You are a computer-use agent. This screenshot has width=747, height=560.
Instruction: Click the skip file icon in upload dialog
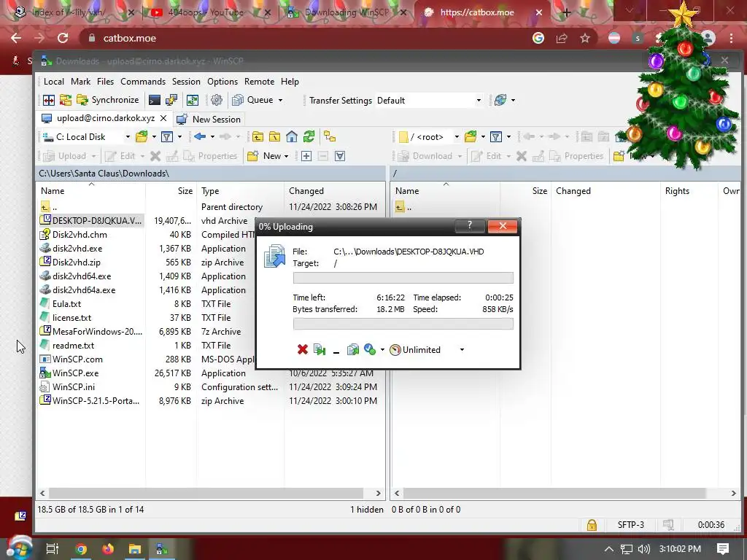pos(320,349)
